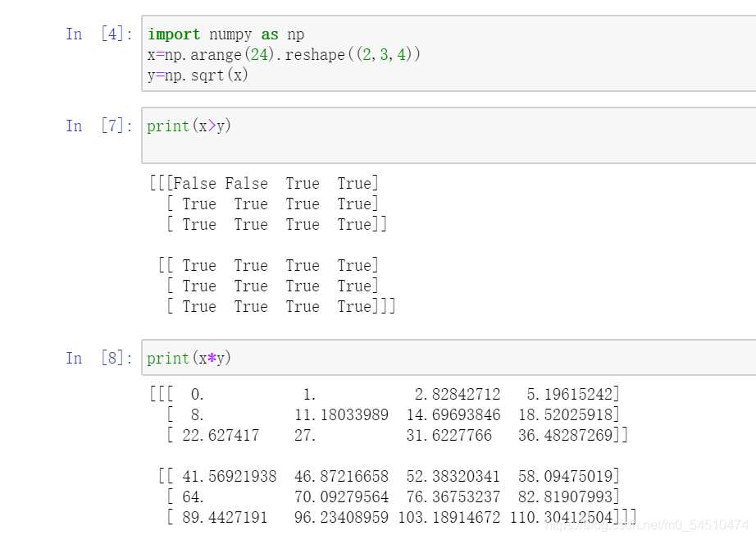The width and height of the screenshot is (756, 540).
Task: Click the output value 18.52025918
Action: (x=566, y=415)
